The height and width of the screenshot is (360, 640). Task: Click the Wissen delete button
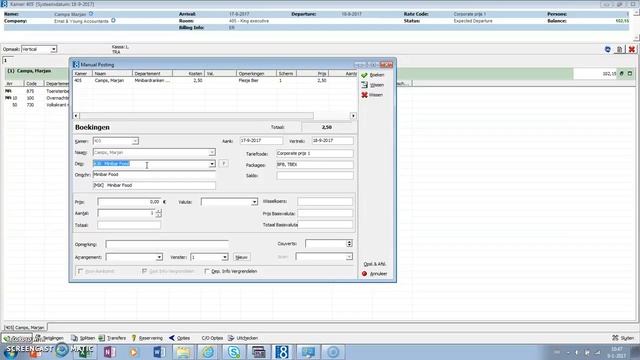click(x=372, y=95)
